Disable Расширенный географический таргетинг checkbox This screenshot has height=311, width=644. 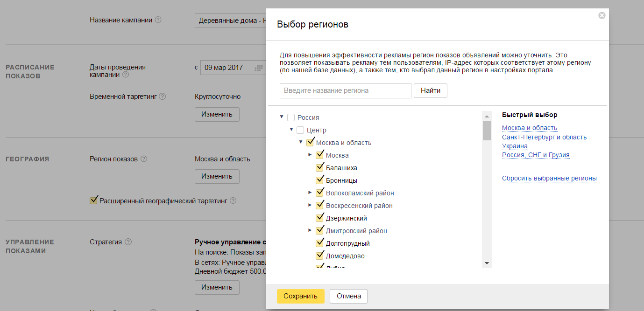tap(93, 200)
